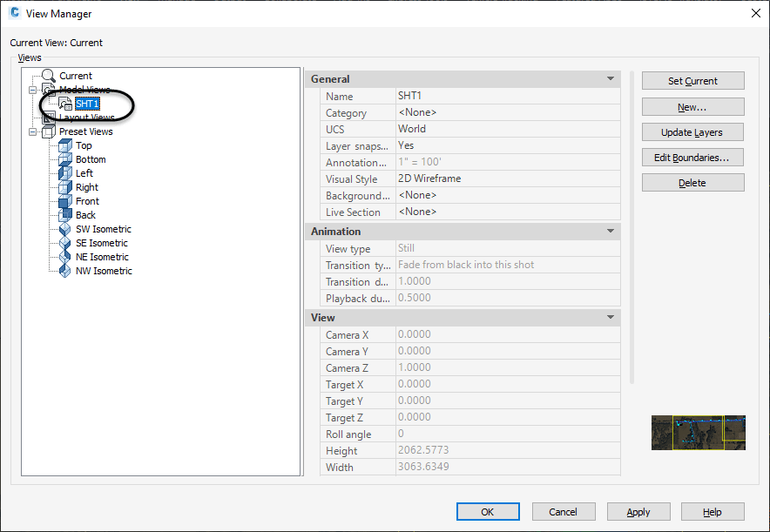Select the Top preset view icon
770x532 pixels.
tap(63, 145)
